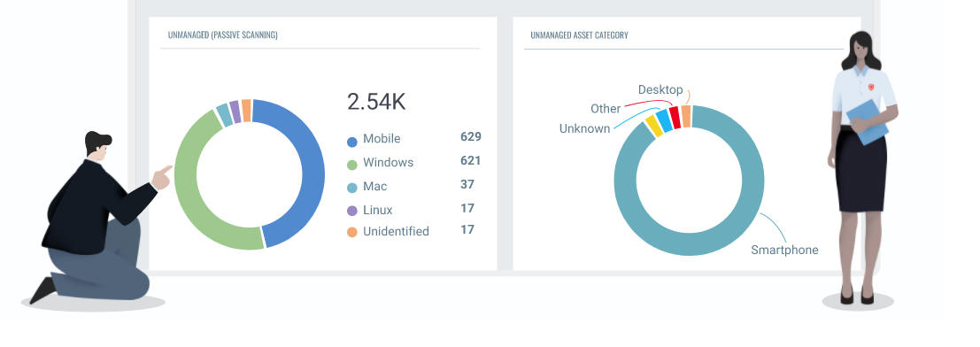Image resolution: width=980 pixels, height=347 pixels.
Task: Click the Smartphone chart label
Action: [x=784, y=251]
